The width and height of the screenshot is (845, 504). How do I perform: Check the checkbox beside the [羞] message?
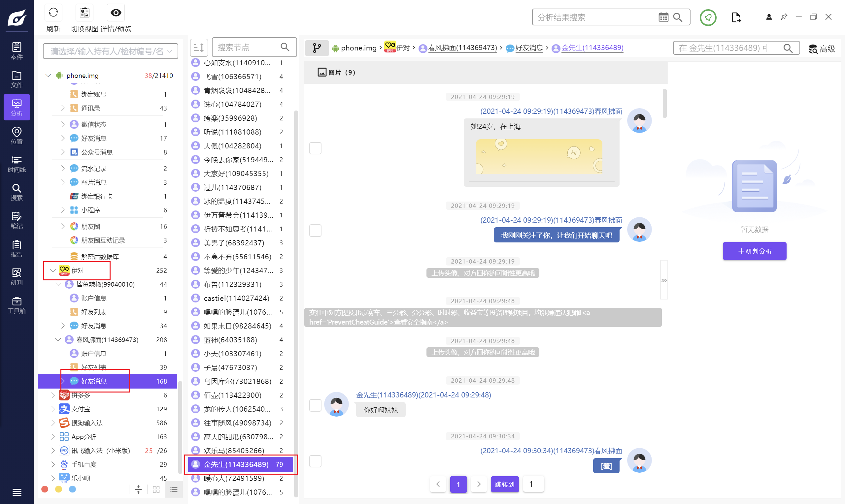pyautogui.click(x=315, y=461)
